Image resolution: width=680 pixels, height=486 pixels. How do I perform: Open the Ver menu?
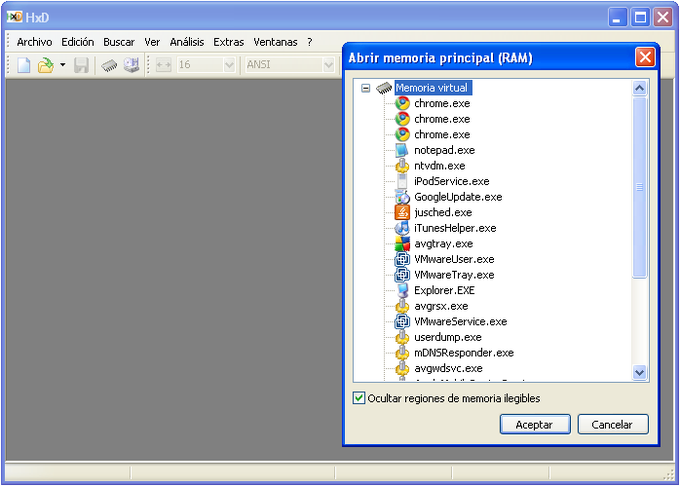152,42
